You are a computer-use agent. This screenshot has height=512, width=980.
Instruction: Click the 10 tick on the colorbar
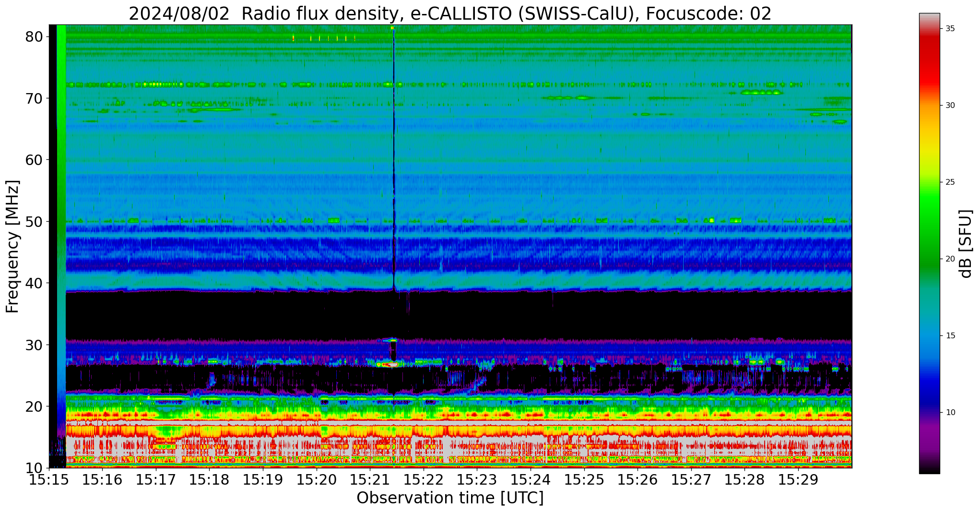point(950,413)
